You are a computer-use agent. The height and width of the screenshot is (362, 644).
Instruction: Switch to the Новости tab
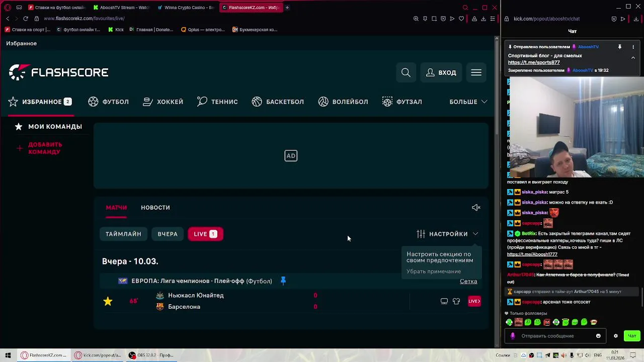155,207
